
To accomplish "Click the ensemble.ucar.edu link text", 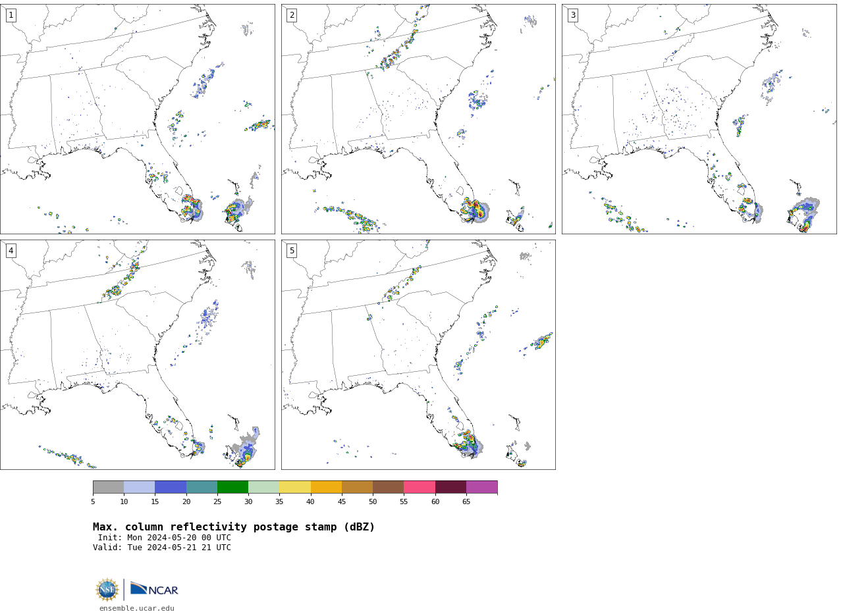I will 137,609.
